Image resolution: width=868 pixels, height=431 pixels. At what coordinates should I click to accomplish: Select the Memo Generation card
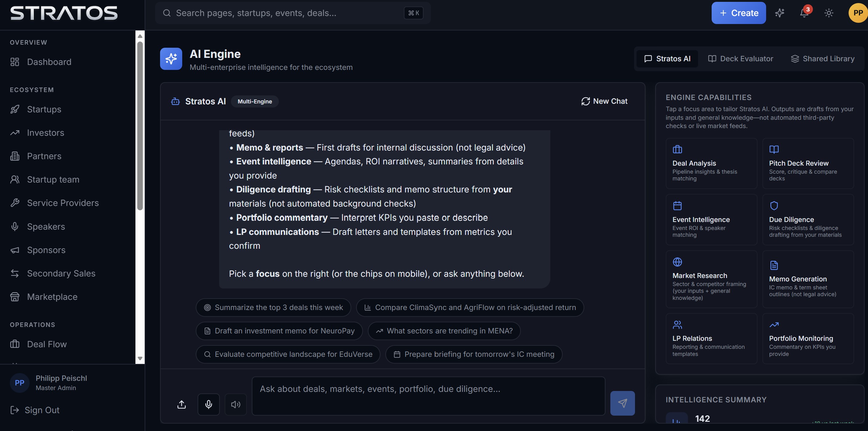(808, 279)
